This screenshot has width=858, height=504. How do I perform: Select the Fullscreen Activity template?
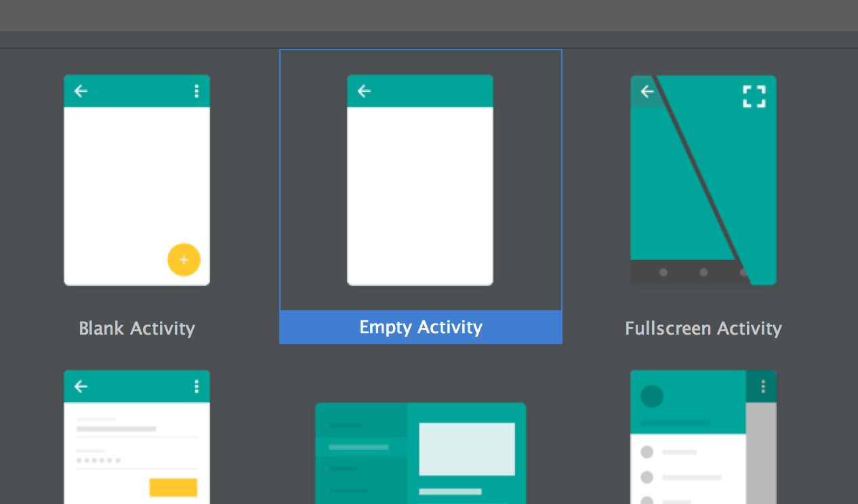point(703,180)
